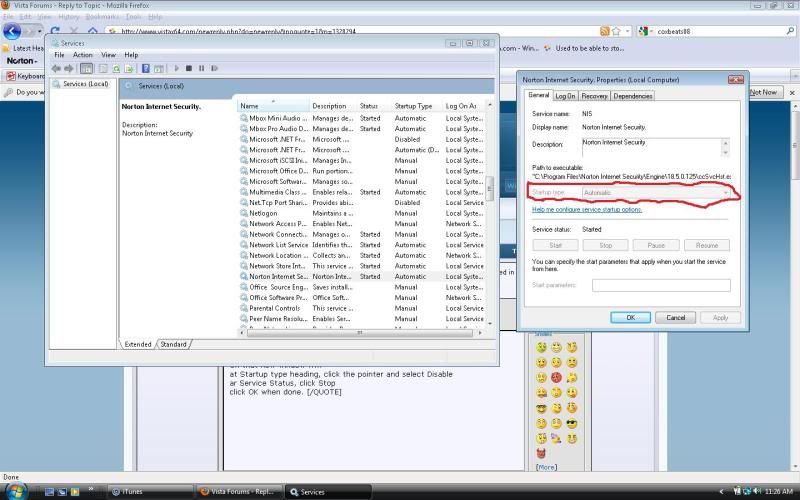Sort list by Startup Type column header
This screenshot has width=800, height=500.
[417, 106]
